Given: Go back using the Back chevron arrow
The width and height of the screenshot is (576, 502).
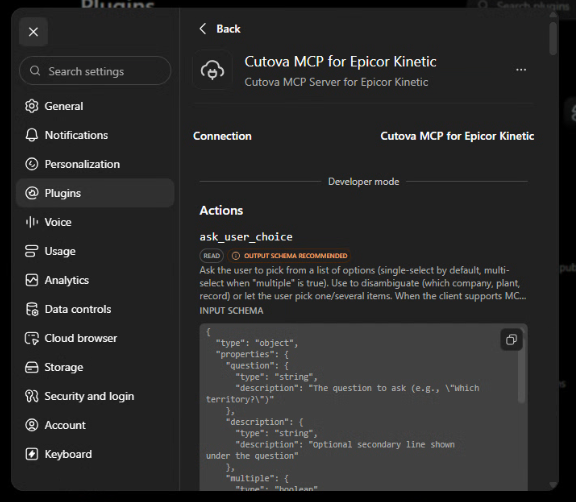Looking at the screenshot, I should (x=202, y=29).
